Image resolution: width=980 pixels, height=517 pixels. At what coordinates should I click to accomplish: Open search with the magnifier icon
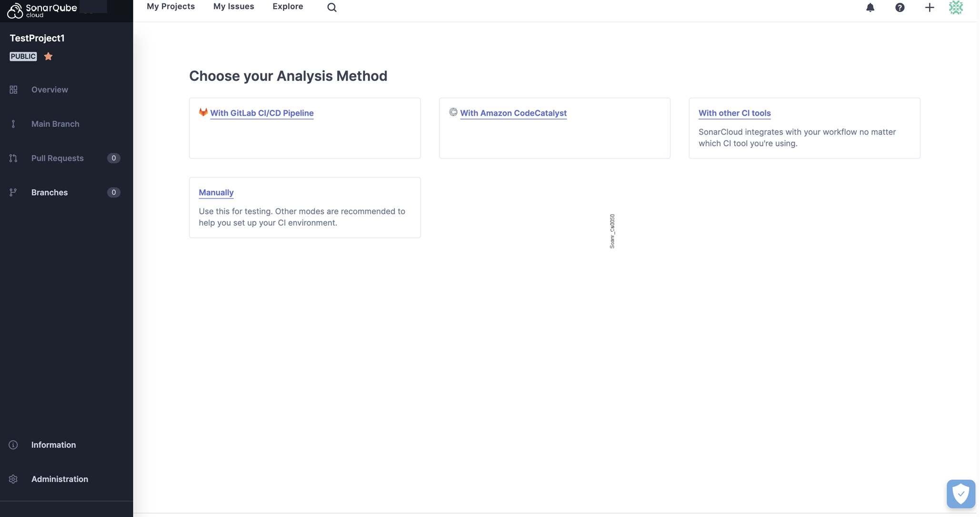pos(332,7)
